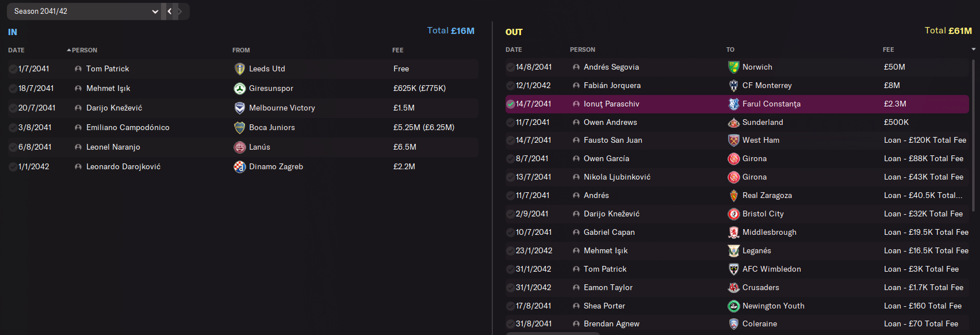This screenshot has width=980, height=335.
Task: Select the checkbox for Andrés Segovia transfer
Action: point(510,67)
